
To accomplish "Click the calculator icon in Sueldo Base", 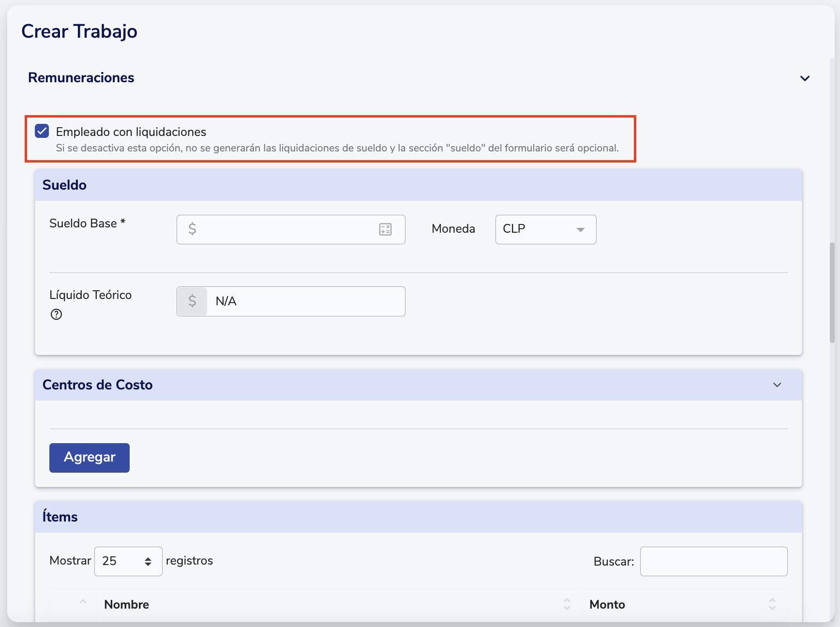I will coord(385,229).
